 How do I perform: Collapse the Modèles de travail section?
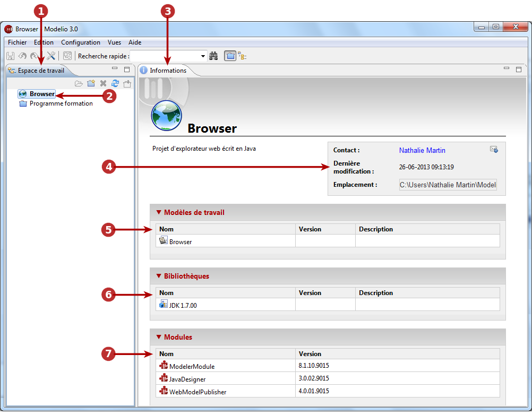(x=158, y=212)
